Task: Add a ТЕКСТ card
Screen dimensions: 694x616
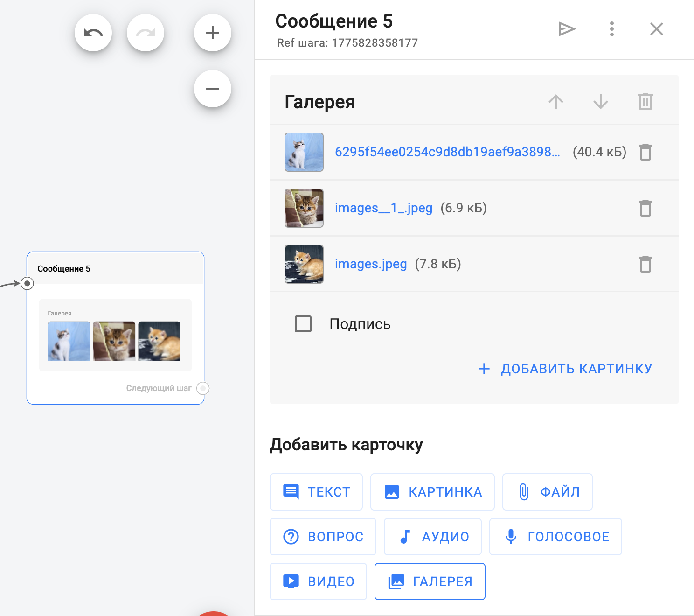Action: point(316,492)
